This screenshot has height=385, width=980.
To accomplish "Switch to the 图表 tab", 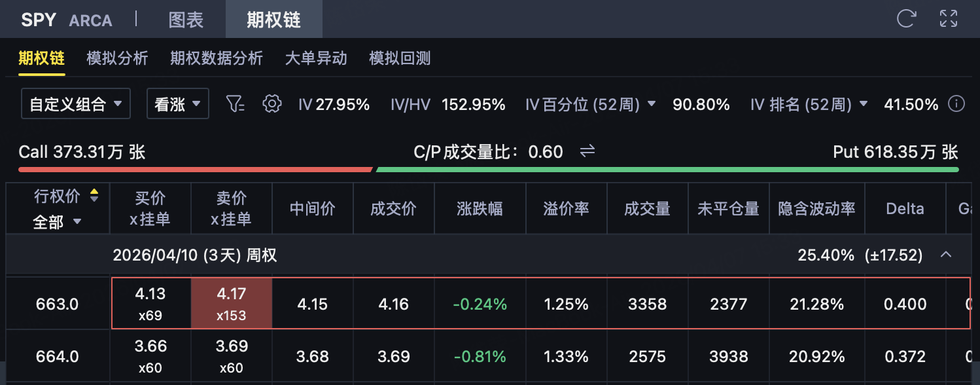I will point(186,20).
